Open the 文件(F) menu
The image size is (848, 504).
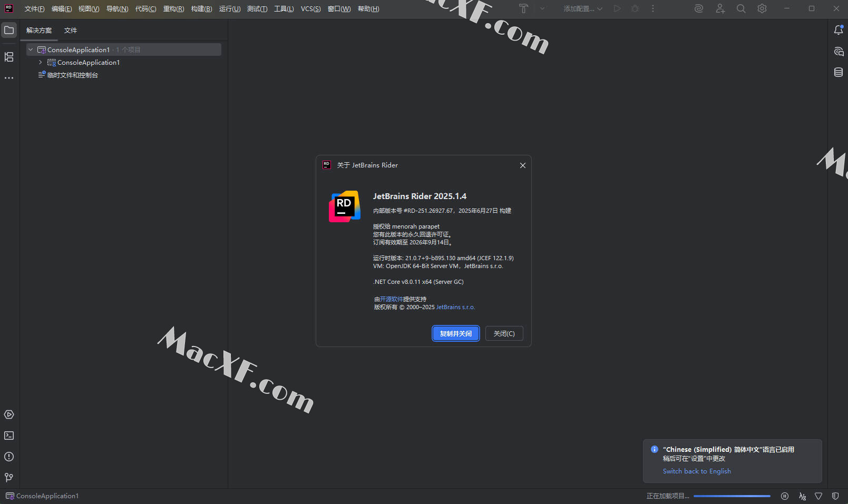click(35, 9)
